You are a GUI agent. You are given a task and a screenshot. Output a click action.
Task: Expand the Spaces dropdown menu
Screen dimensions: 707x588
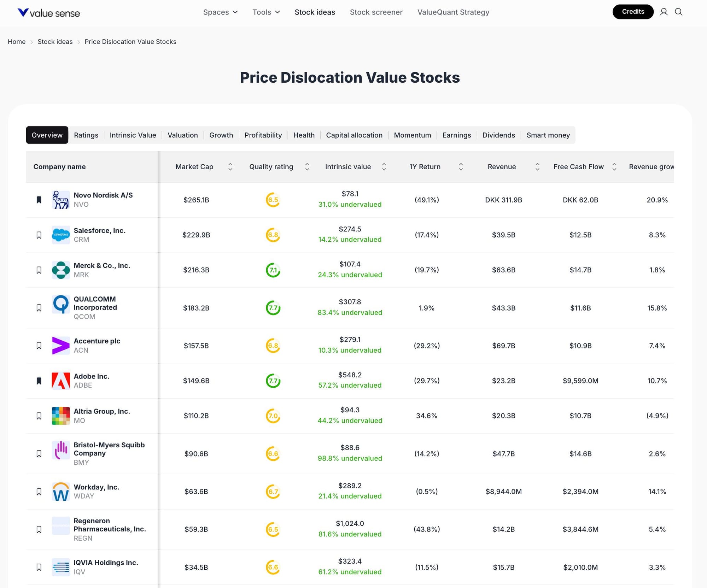pos(220,12)
